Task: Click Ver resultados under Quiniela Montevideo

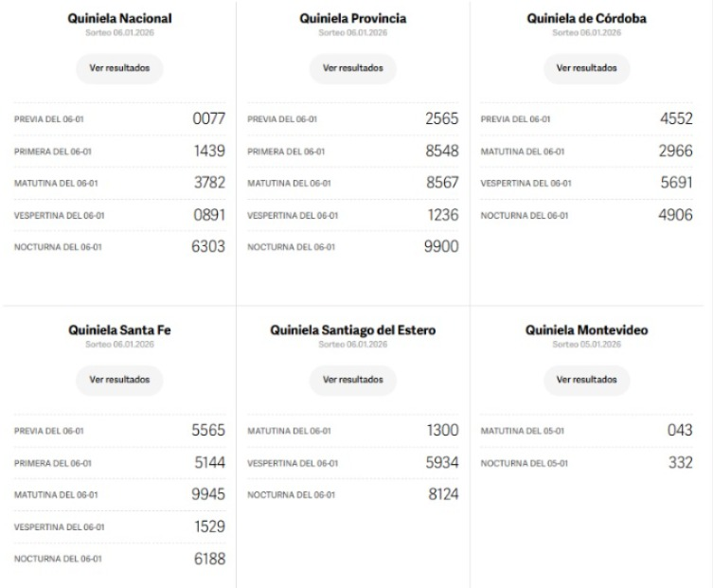Action: click(587, 380)
